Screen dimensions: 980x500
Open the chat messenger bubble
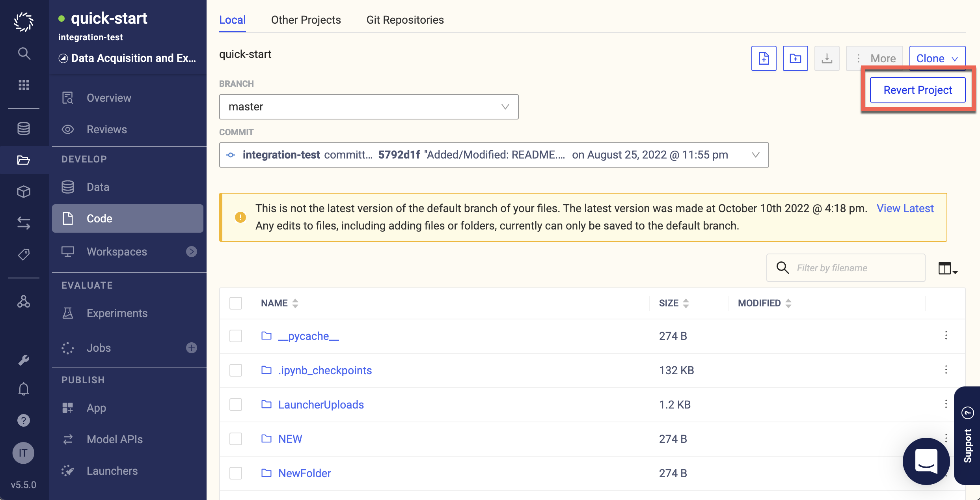click(926, 461)
